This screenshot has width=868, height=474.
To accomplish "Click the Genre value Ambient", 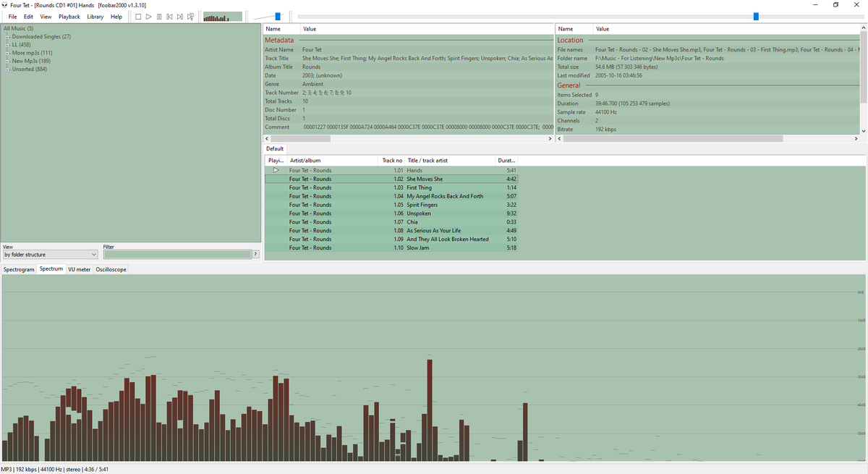I will tap(312, 84).
